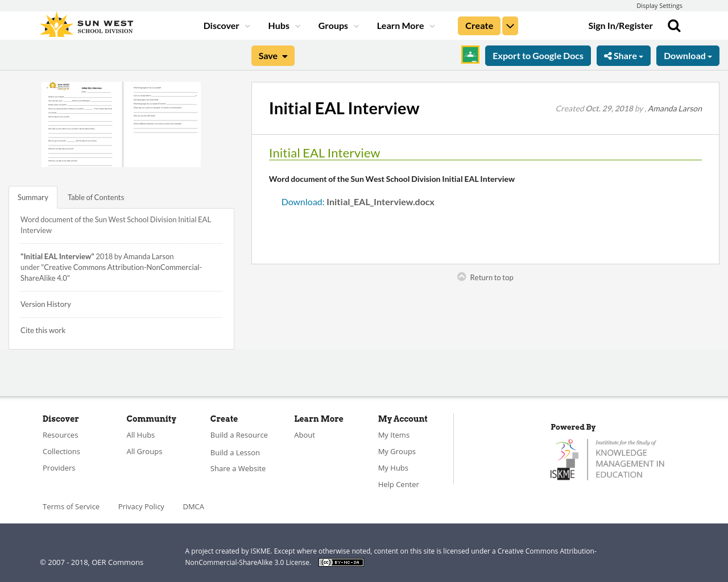Viewport: 728px width, 582px height.
Task: Click Sign In/Register
Action: tap(621, 25)
